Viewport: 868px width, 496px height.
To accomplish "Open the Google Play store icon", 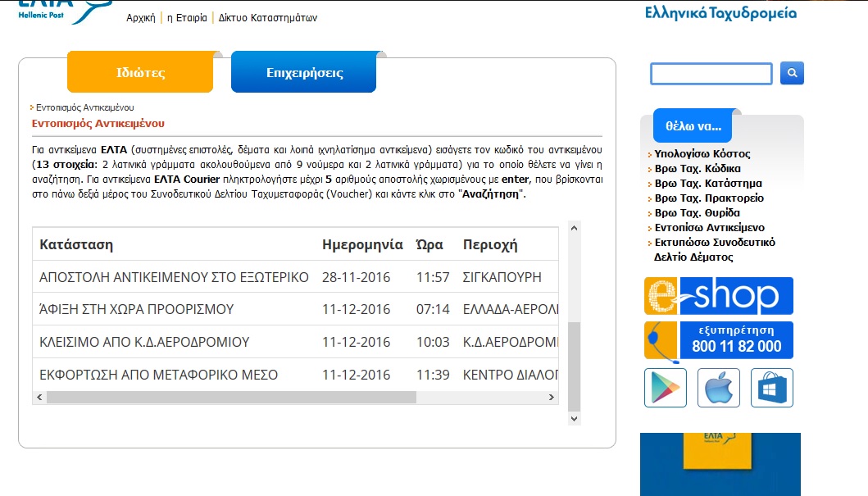I will tap(666, 388).
